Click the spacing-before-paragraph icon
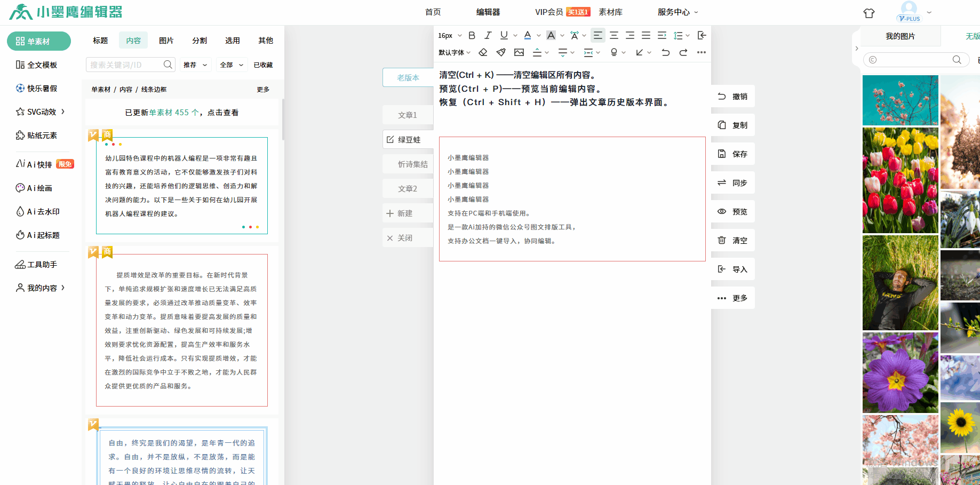 [537, 52]
